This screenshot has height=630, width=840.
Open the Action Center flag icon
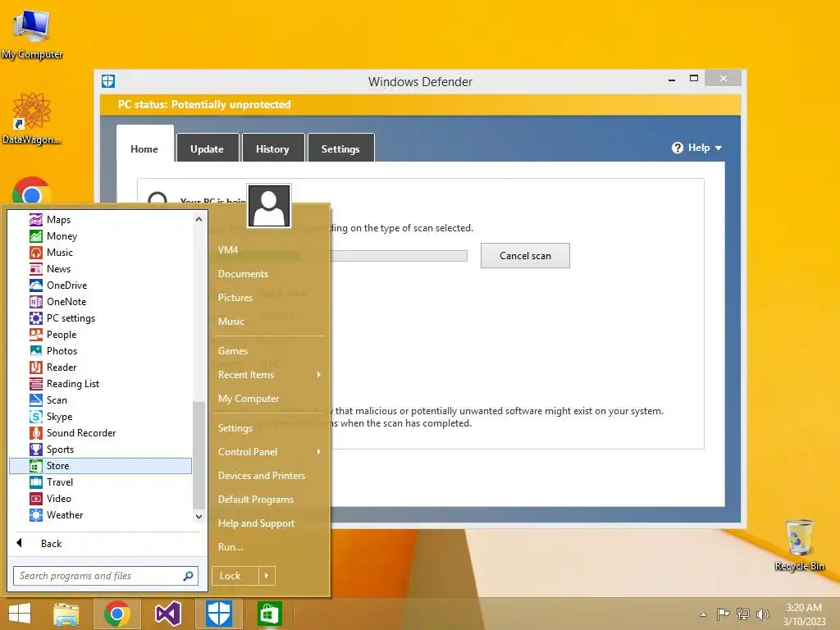point(723,614)
